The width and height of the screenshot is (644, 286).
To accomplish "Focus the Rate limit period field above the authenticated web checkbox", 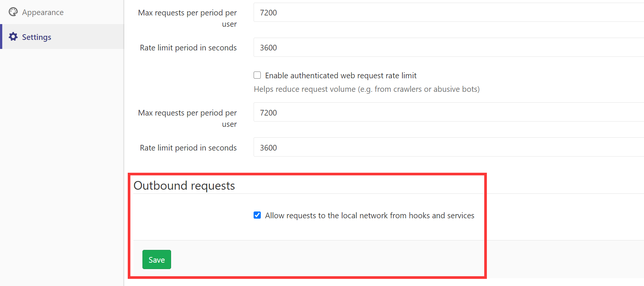I will pyautogui.click(x=449, y=47).
